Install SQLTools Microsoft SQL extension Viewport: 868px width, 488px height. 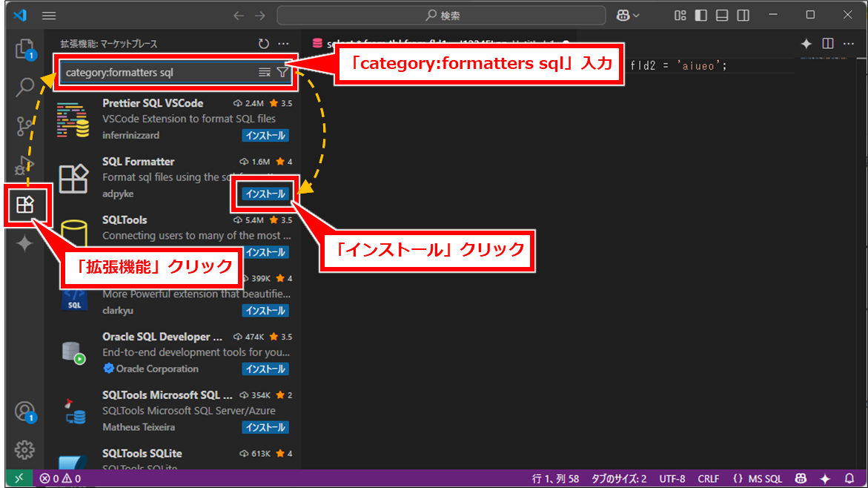(265, 428)
